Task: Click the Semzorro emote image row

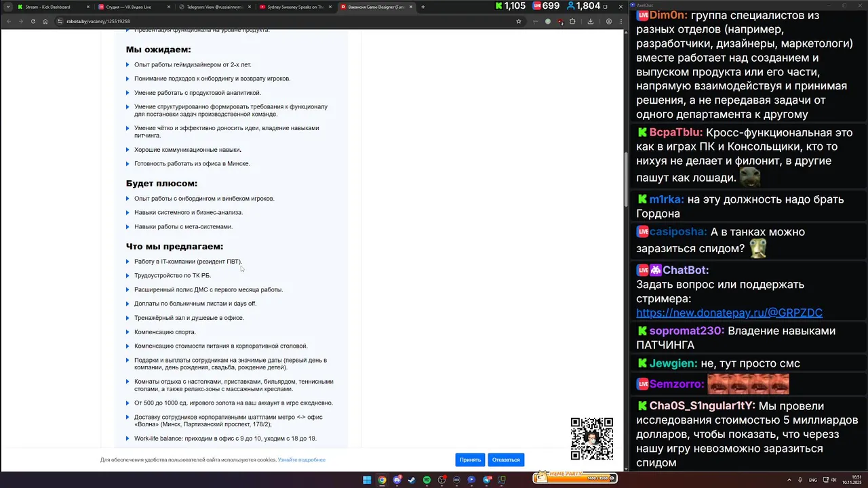Action: 748,384
